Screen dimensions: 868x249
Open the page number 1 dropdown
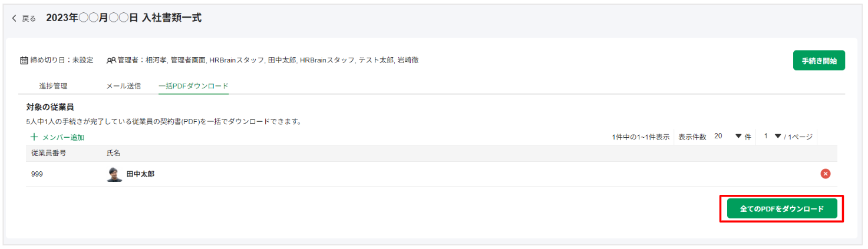[772, 137]
